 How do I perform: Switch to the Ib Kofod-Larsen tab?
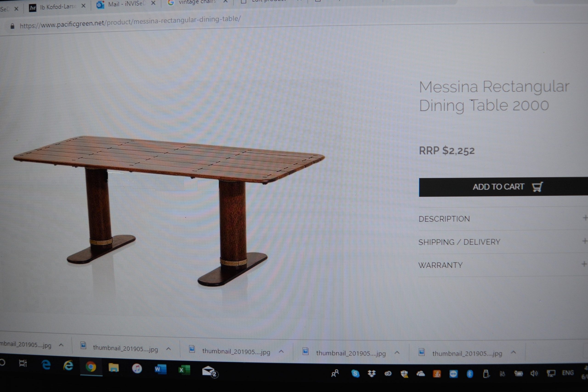click(x=58, y=7)
